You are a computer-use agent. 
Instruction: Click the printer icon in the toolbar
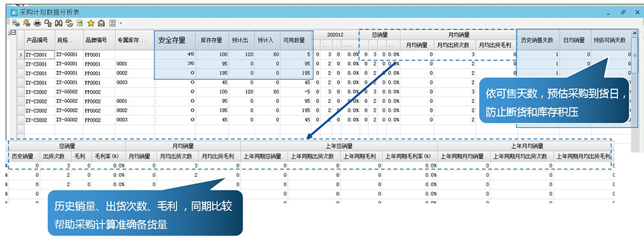pyautogui.click(x=37, y=23)
